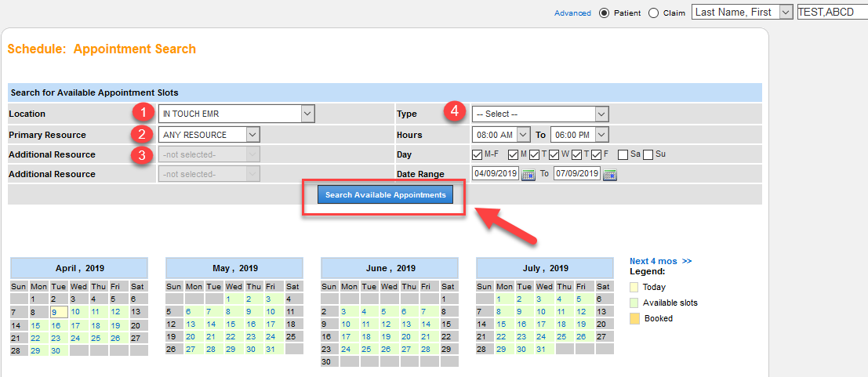This screenshot has width=868, height=377.
Task: Uncheck the W (Wednesday) checkbox
Action: 554,154
